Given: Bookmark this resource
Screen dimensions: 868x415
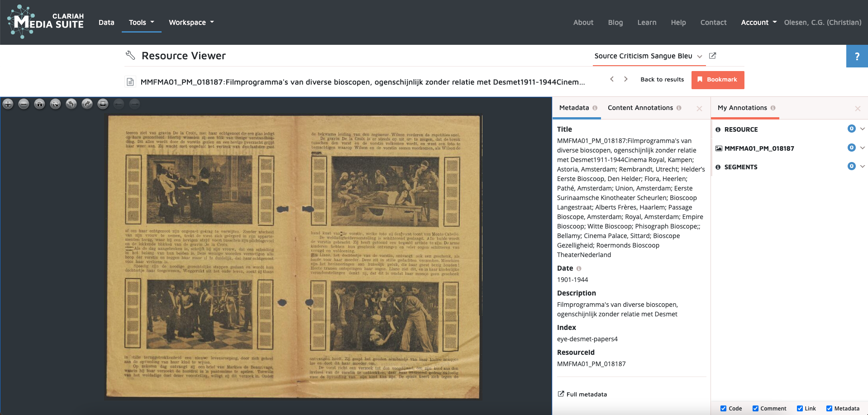Looking at the screenshot, I should click(717, 79).
